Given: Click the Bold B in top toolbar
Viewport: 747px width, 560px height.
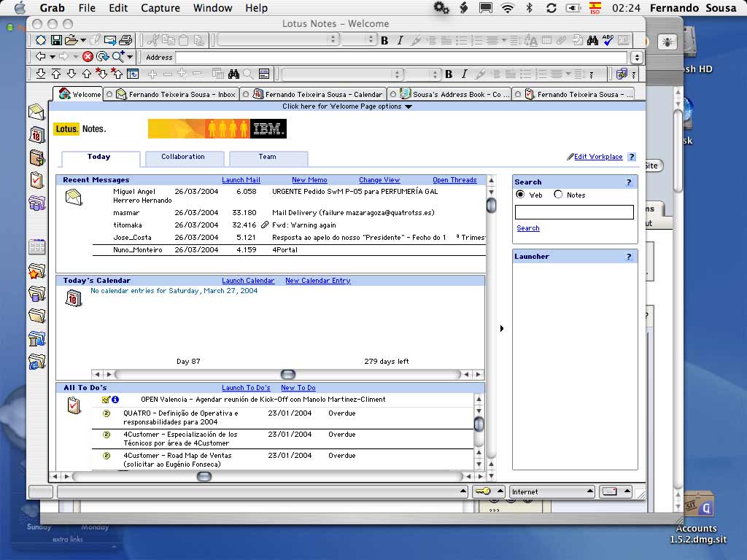Looking at the screenshot, I should pyautogui.click(x=384, y=41).
